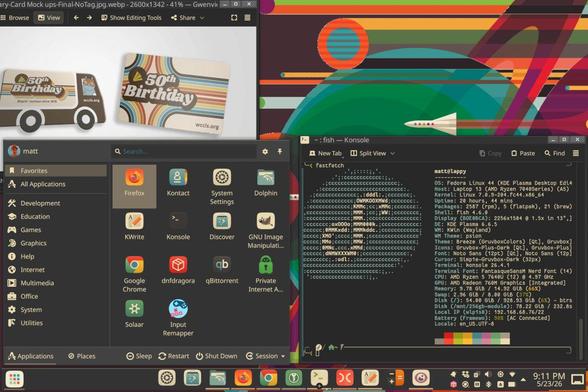Open the Graphics category
The width and height of the screenshot is (588, 392).
pos(56,243)
